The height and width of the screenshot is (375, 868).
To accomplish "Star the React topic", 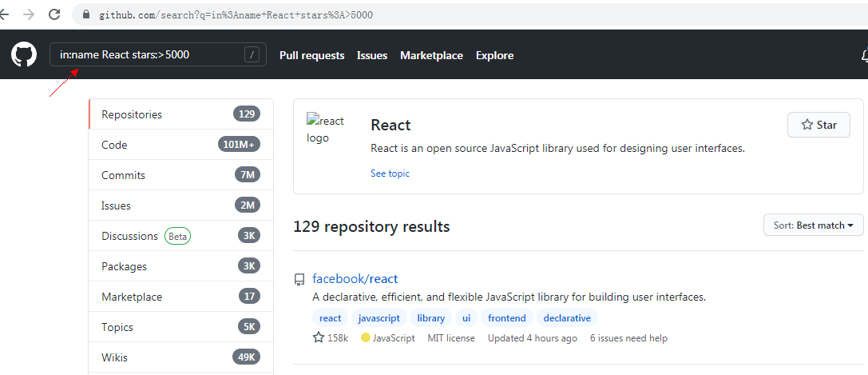I will coord(818,125).
